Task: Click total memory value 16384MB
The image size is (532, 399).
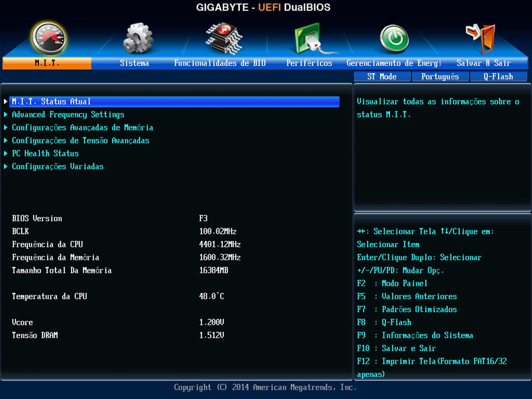Action: pos(214,271)
